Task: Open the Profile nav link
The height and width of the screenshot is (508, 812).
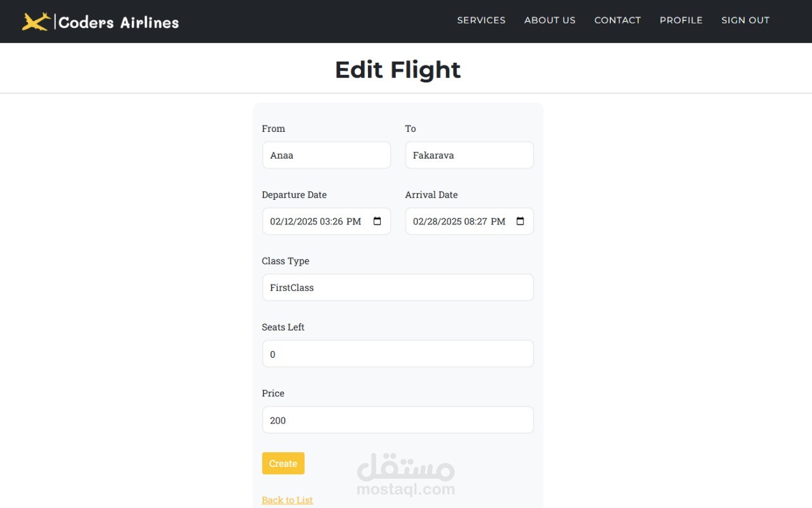Action: click(681, 20)
